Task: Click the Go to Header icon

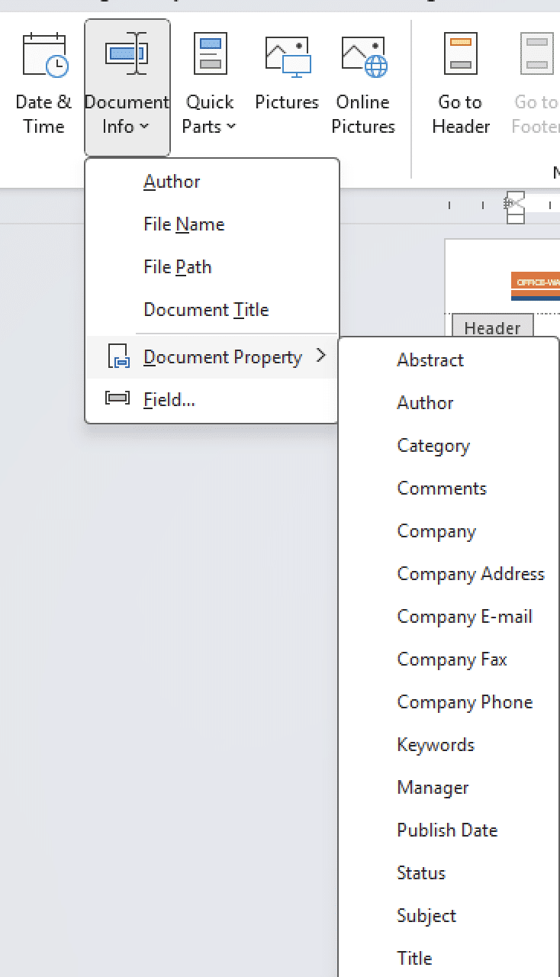Action: pos(461,56)
